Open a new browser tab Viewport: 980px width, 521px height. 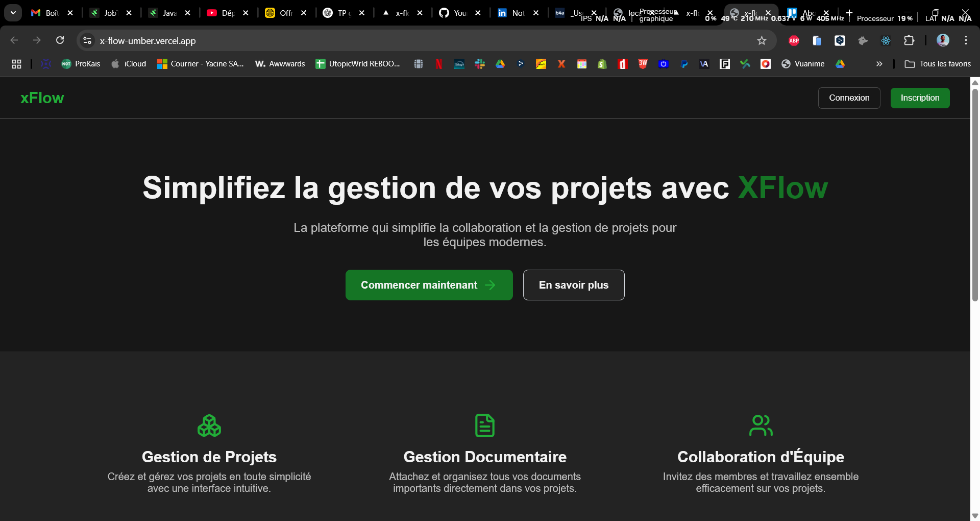pos(849,13)
